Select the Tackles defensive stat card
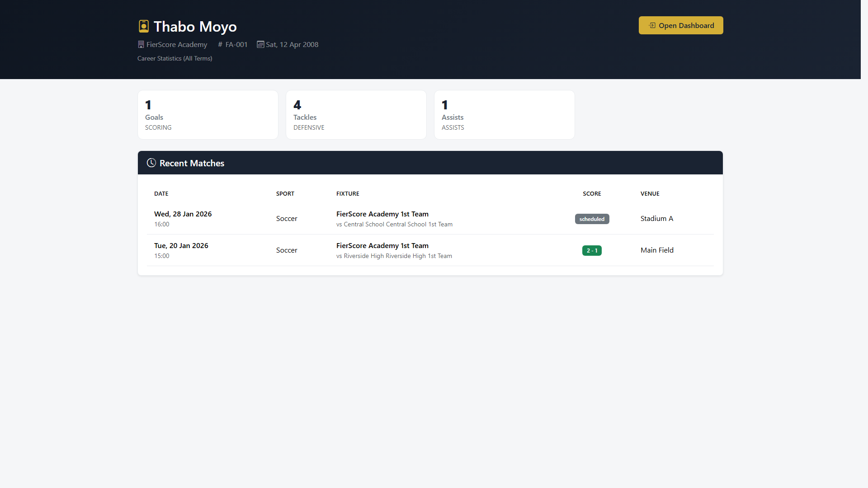 point(356,114)
